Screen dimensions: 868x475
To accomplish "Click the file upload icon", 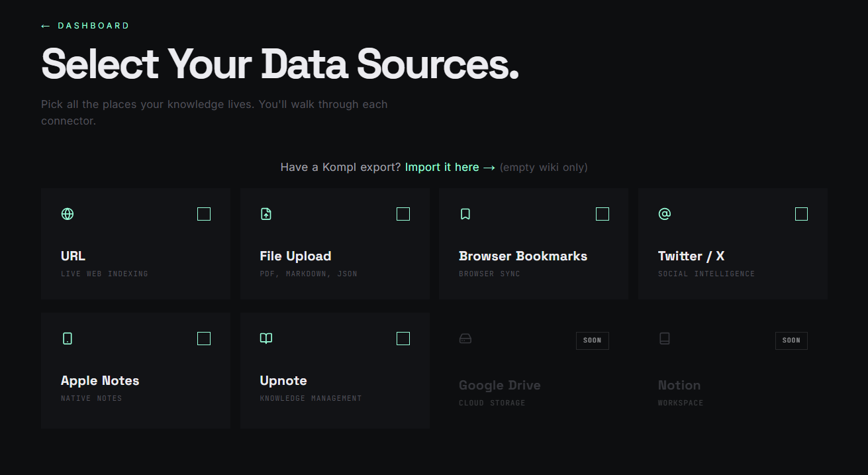I will coord(266,214).
